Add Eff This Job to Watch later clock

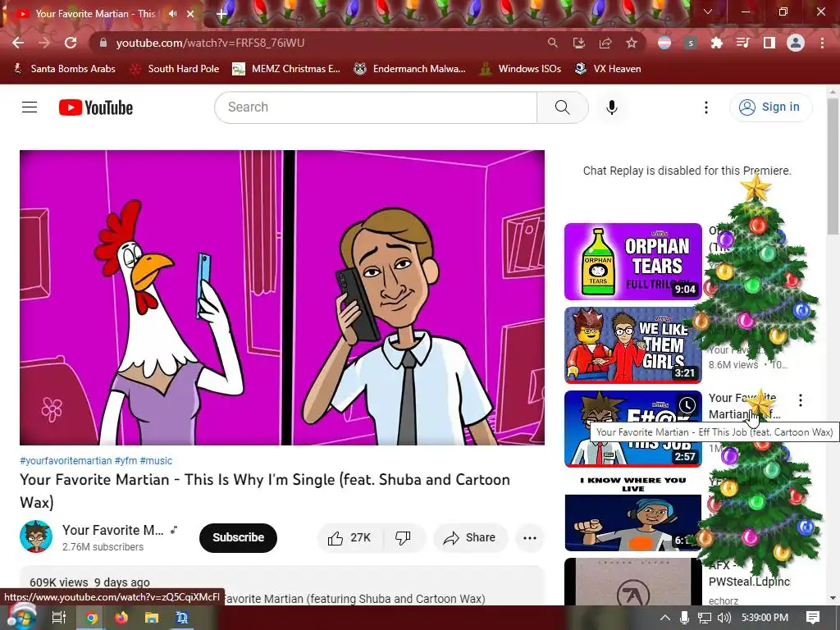[687, 405]
